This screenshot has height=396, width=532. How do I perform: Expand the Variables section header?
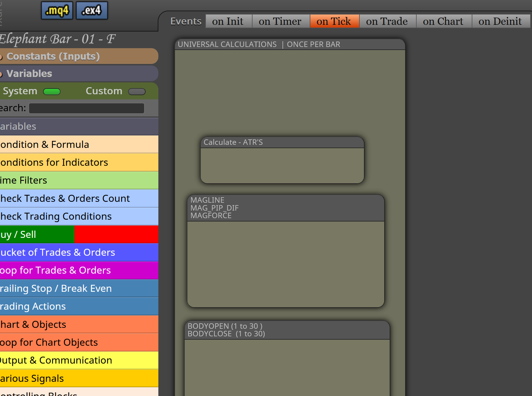pos(79,73)
